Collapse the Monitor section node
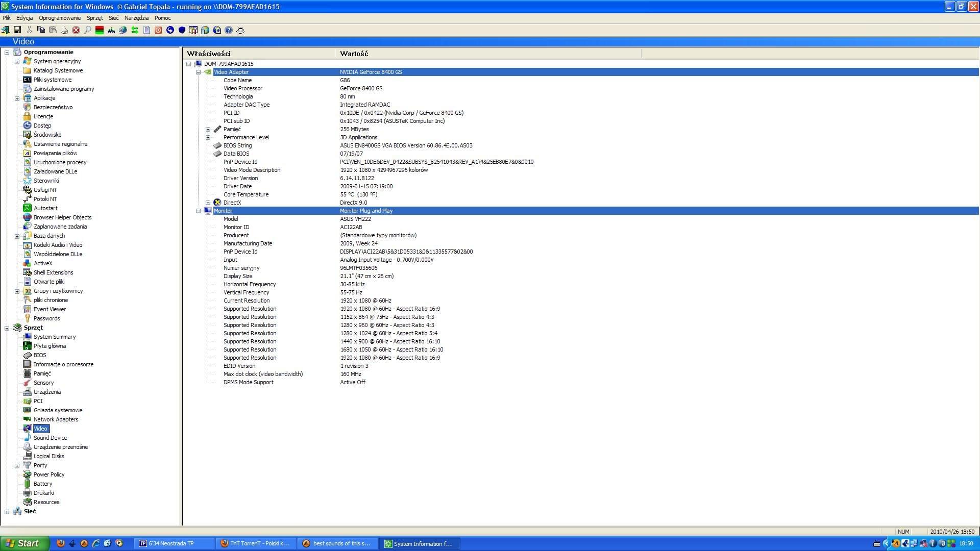 [199, 211]
